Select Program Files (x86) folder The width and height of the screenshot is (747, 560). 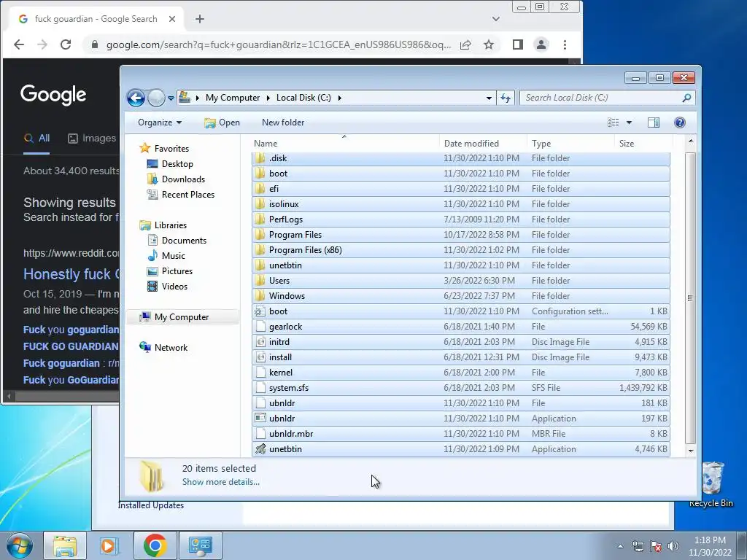coord(461,250)
